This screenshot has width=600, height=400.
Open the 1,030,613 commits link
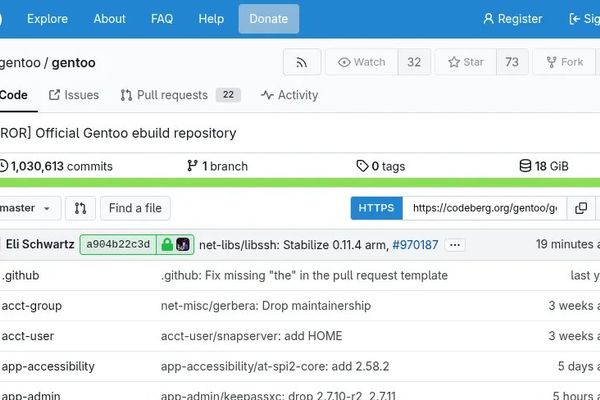point(56,166)
